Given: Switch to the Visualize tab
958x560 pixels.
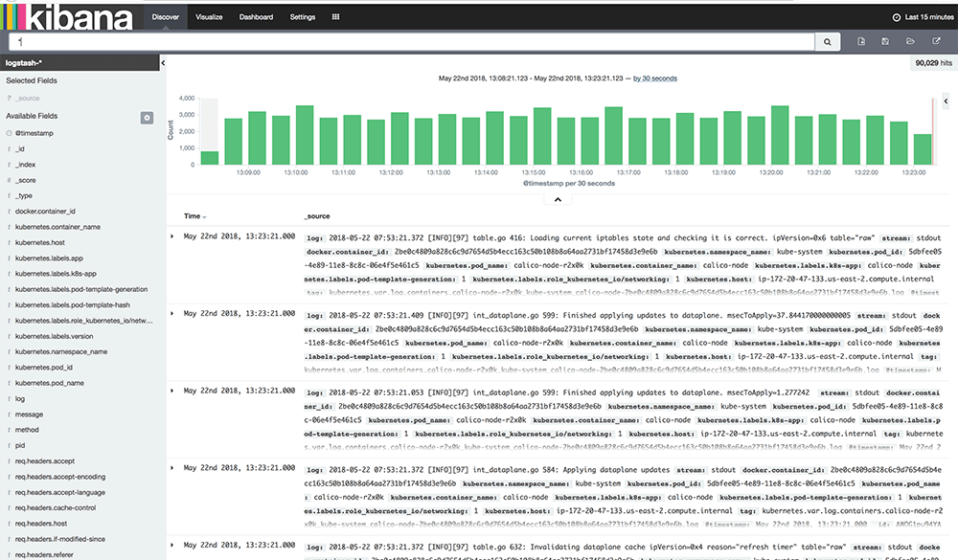Looking at the screenshot, I should pyautogui.click(x=209, y=16).
